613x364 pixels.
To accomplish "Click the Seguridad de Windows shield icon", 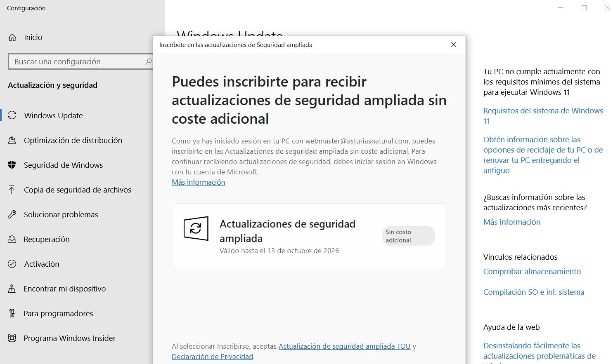I will (x=12, y=165).
